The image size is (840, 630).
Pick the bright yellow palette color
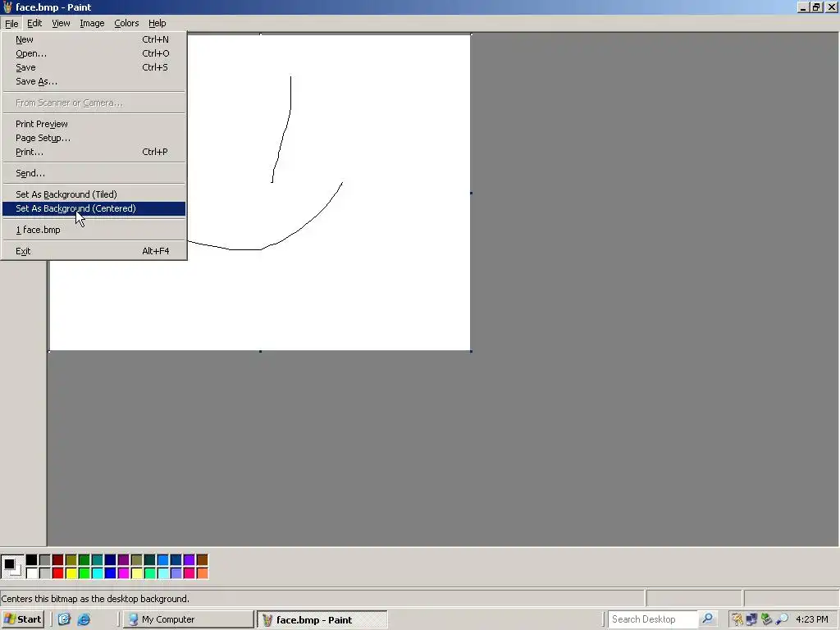pos(71,573)
